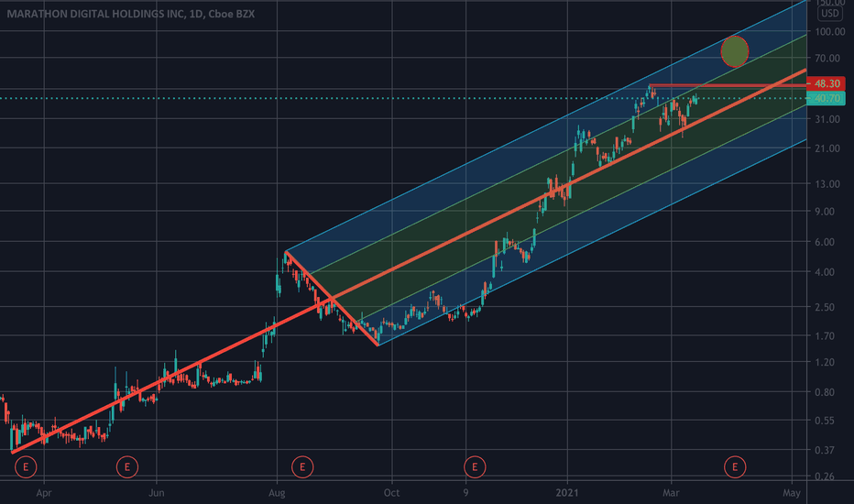This screenshot has height=504, width=854.
Task: Click the Oct date label on time axis
Action: pos(391,493)
